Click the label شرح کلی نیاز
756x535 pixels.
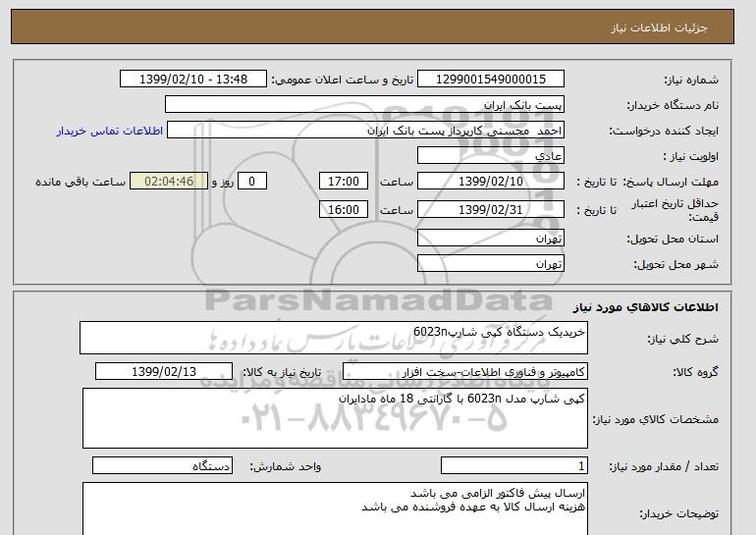coord(682,339)
